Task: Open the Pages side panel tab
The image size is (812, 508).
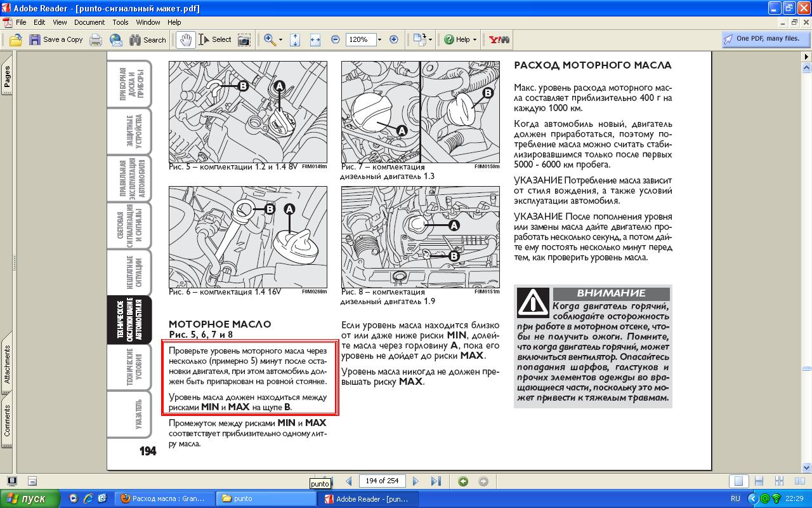Action: point(7,76)
